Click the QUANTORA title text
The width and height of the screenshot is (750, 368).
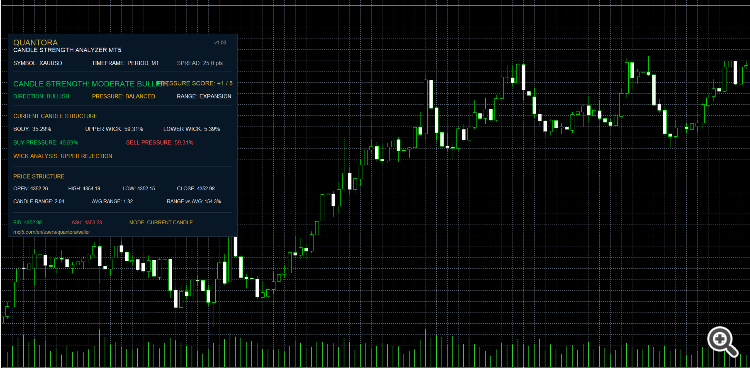pos(35,43)
